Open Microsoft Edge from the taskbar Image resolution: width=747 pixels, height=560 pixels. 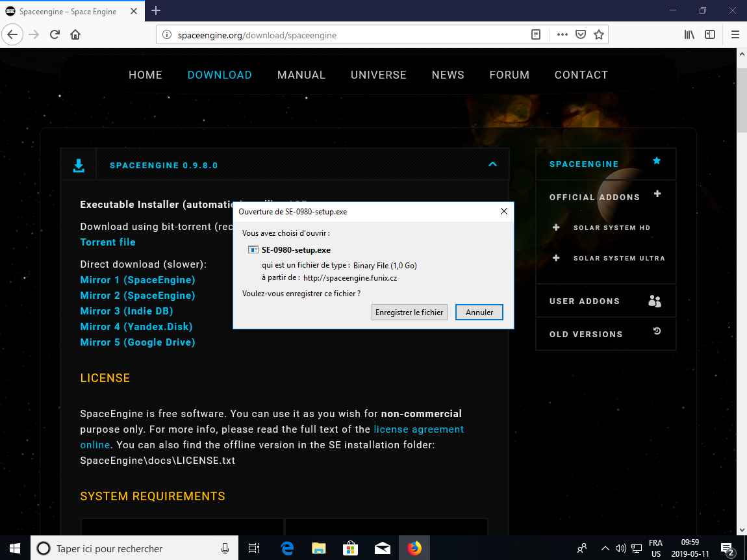[x=287, y=548]
